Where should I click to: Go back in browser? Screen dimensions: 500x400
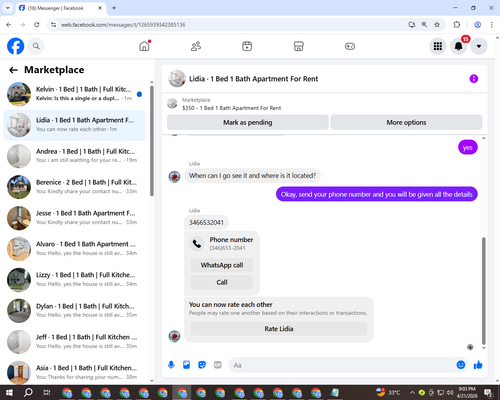(x=9, y=25)
